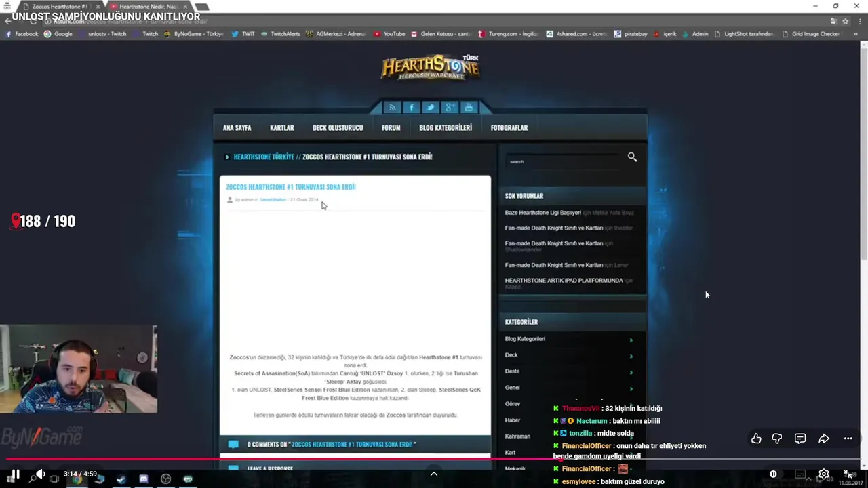The width and height of the screenshot is (868, 488).
Task: Click the UNLOST ŞAMPİYONLUĞUNU KANITLIYOR video title
Action: 106,16
